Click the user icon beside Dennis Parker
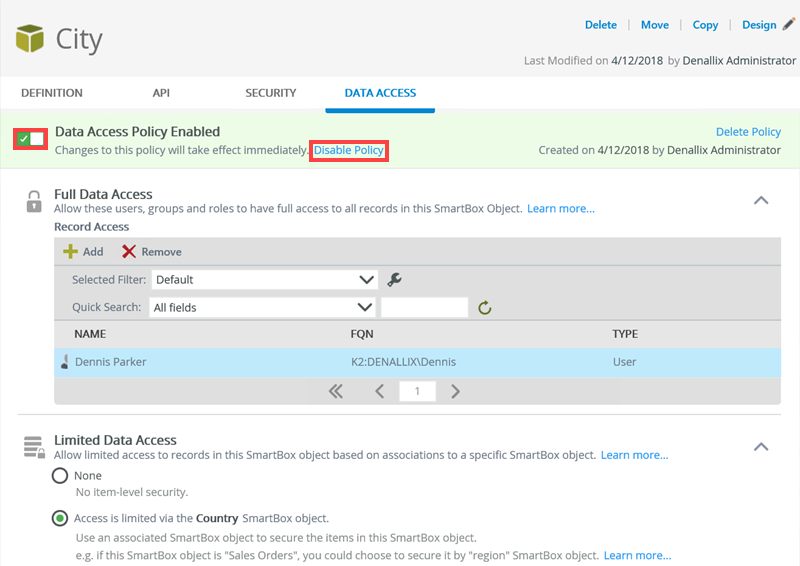 (65, 362)
